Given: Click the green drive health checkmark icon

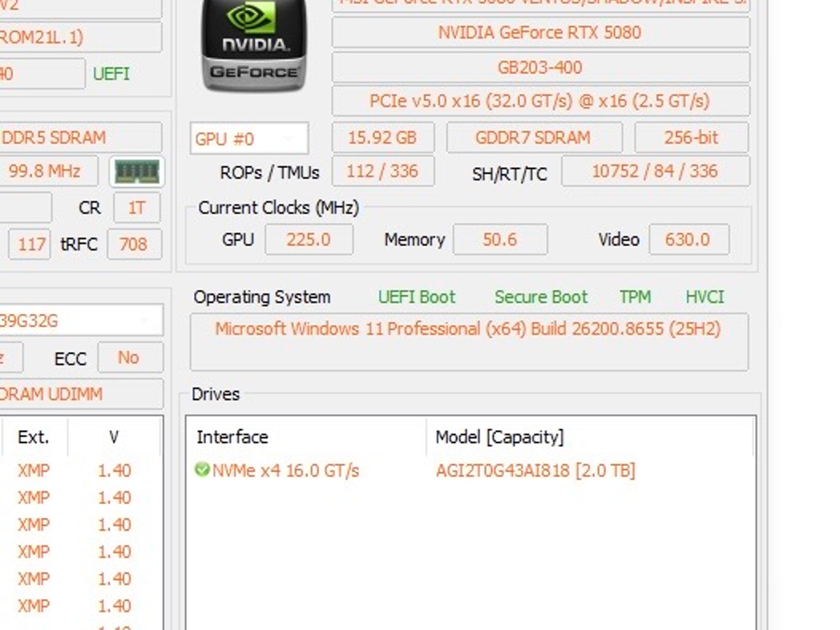Looking at the screenshot, I should coord(202,470).
